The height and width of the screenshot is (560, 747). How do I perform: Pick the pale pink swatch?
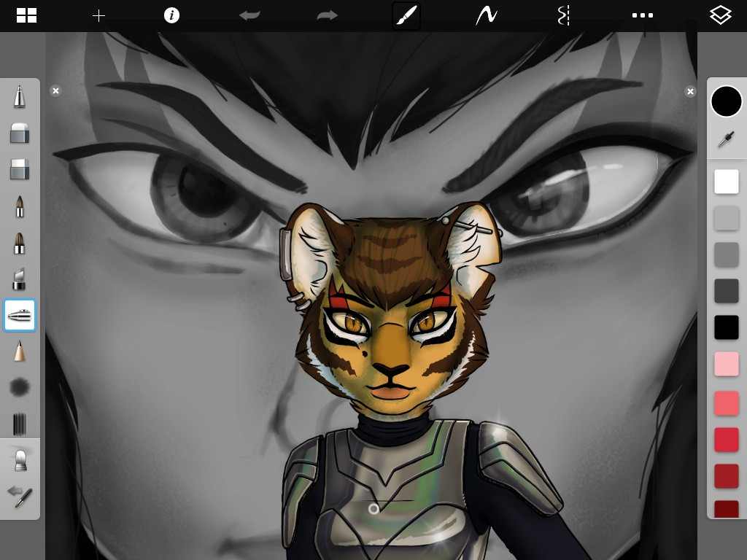(x=726, y=365)
